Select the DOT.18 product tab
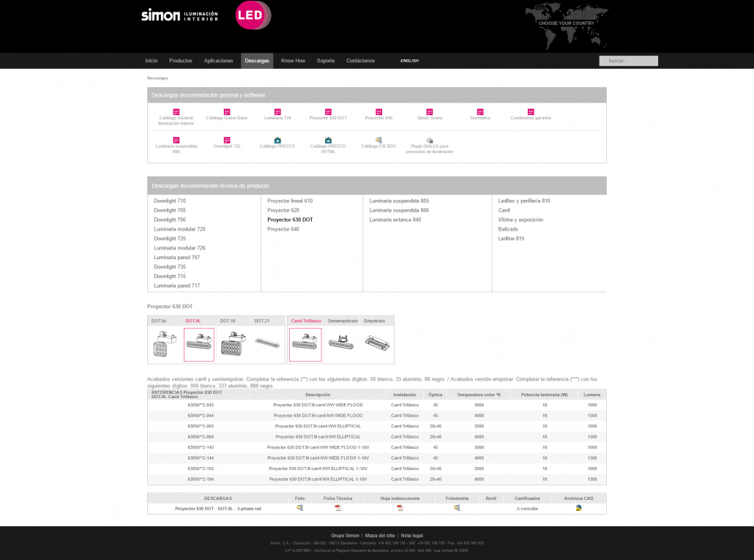This screenshot has width=754, height=560. [228, 321]
